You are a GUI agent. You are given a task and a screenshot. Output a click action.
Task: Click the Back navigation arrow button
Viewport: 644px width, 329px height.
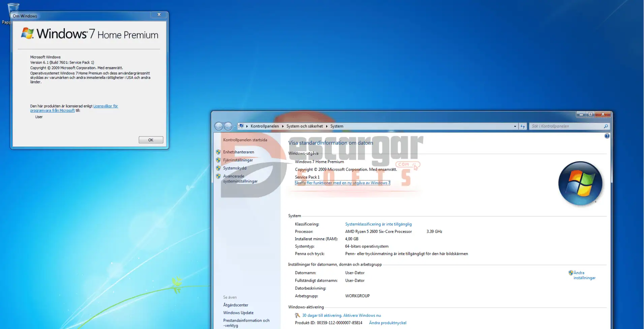219,126
